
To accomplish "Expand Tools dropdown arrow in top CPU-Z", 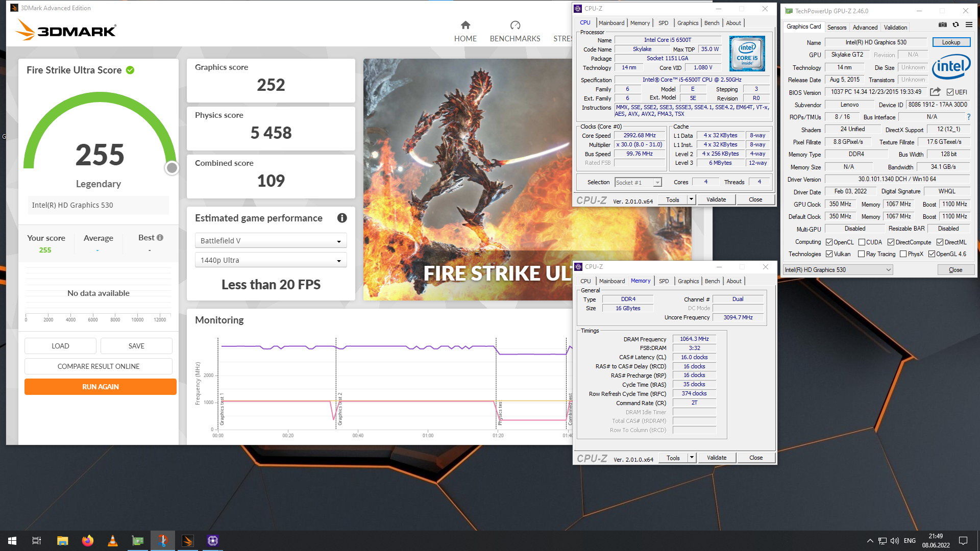I will tap(691, 199).
